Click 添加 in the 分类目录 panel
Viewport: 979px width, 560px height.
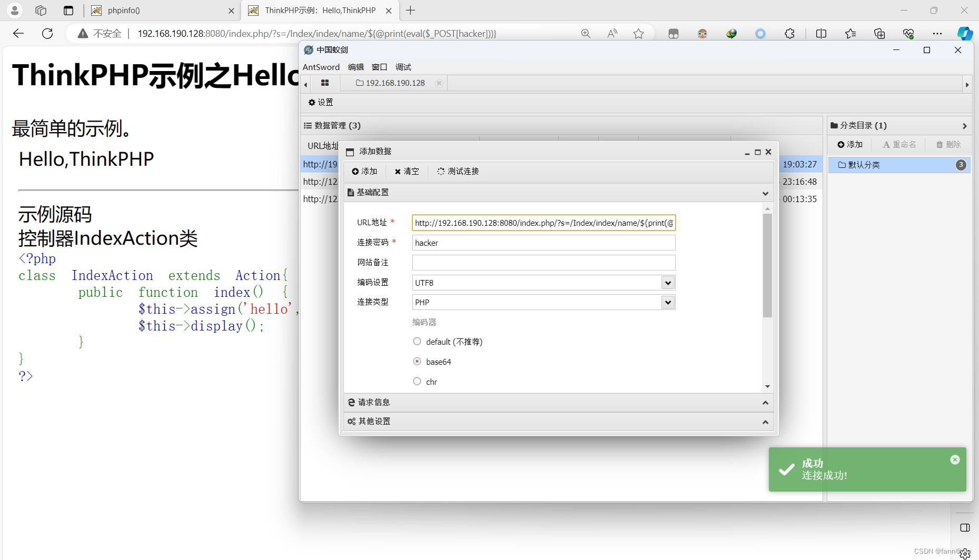click(x=850, y=145)
